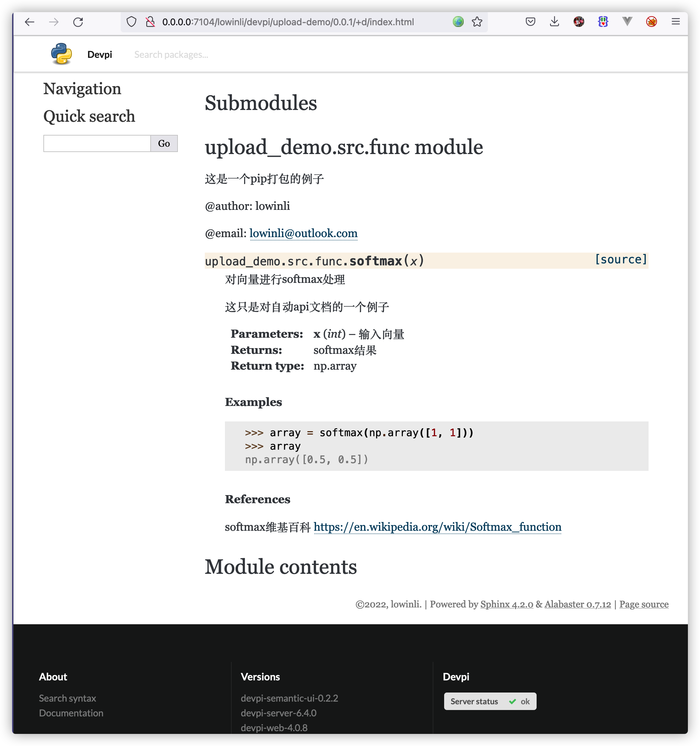Click the Quick search text box

coord(97,143)
